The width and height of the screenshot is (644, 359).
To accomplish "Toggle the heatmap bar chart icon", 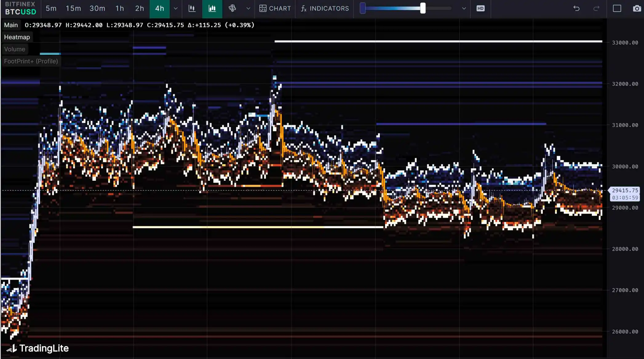I will pyautogui.click(x=212, y=9).
